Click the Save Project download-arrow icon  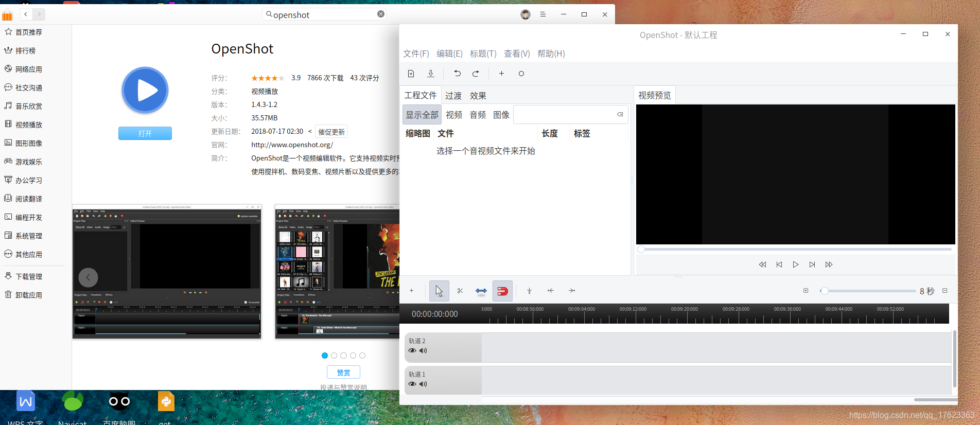coord(431,74)
